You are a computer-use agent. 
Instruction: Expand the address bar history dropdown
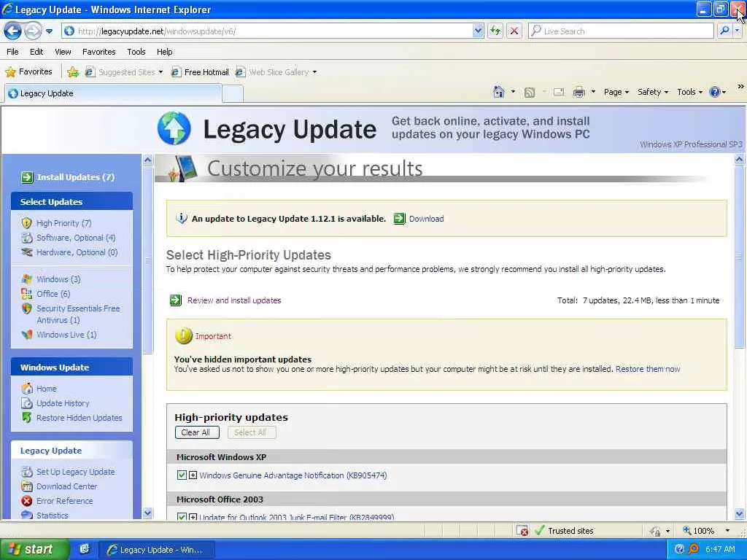click(478, 31)
